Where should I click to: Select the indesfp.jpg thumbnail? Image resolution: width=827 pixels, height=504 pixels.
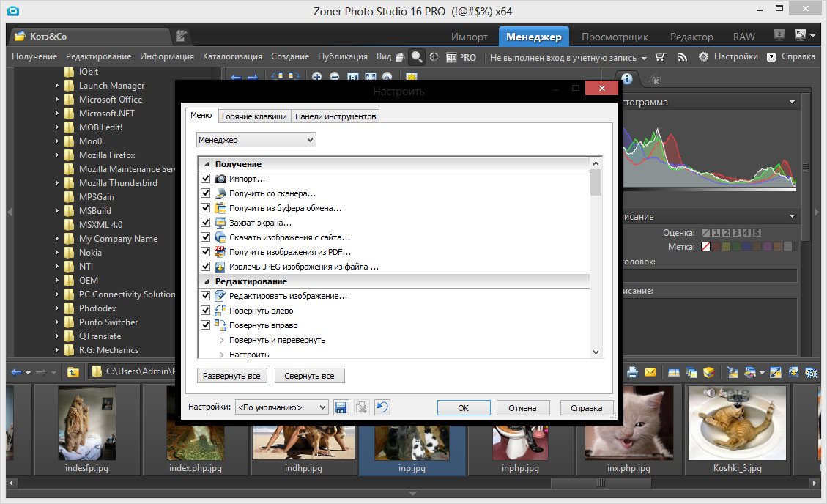tap(86, 430)
